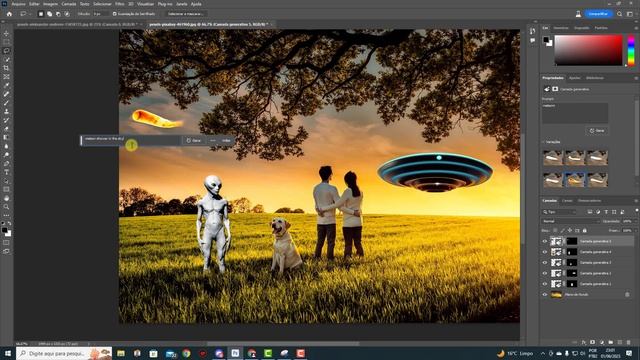Select the Pen tool
Image resolution: width=640 pixels, height=360 pixels.
pos(6,163)
